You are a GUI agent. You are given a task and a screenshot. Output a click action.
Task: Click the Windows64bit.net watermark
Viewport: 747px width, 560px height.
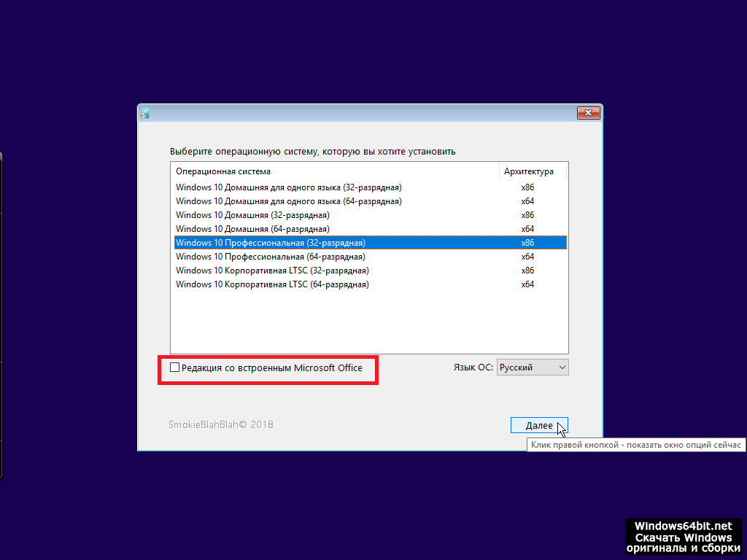tap(683, 537)
